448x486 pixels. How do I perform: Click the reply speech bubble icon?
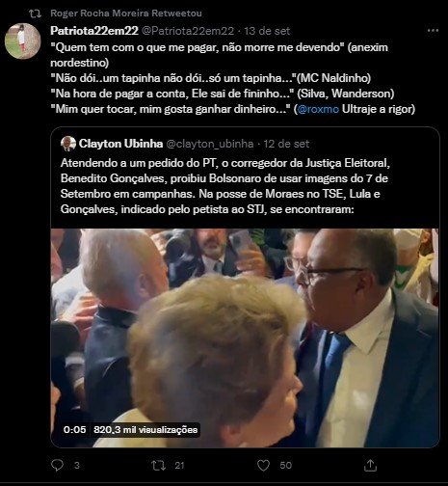pos(58,465)
